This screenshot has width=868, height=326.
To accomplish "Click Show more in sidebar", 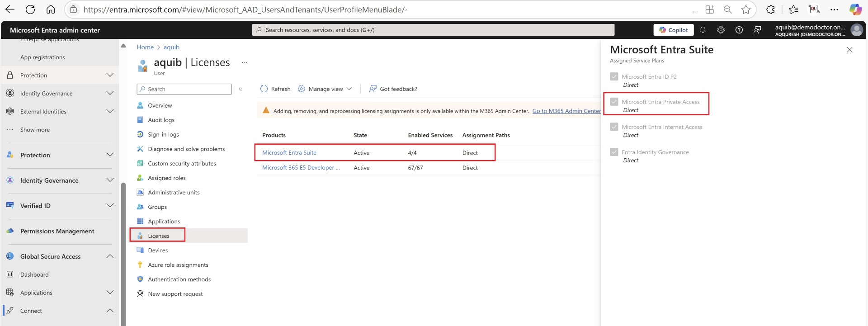I will click(x=35, y=129).
